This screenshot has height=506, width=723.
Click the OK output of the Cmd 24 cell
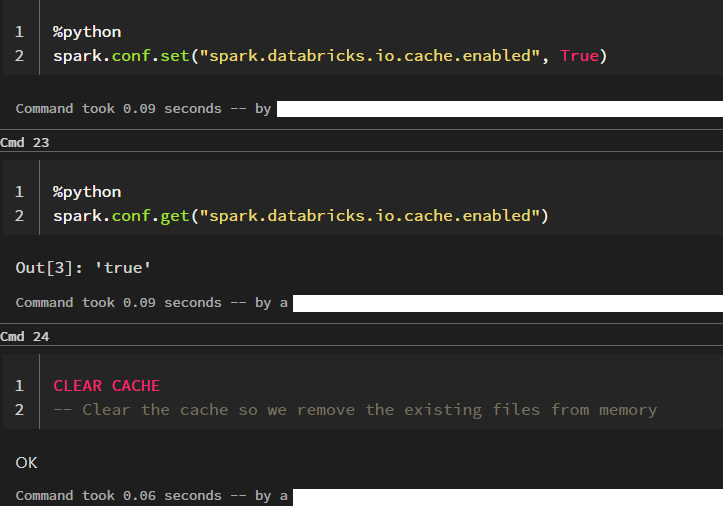tap(26, 463)
